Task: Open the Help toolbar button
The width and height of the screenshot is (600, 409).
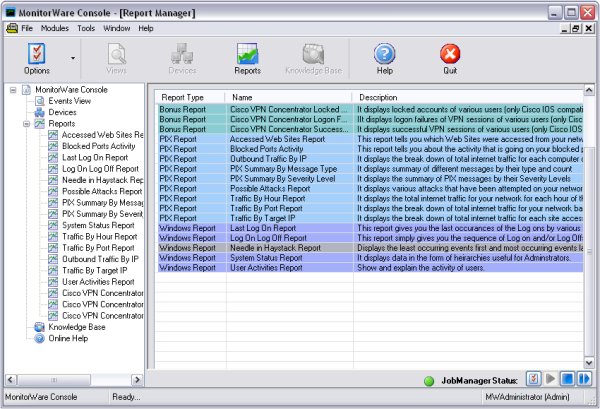Action: (x=385, y=59)
